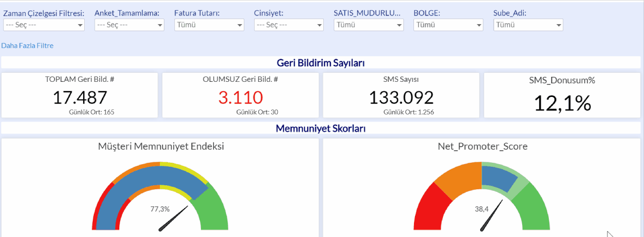
Task: Click the OLUMSUZ Geri Bild. # label
Action: click(241, 79)
